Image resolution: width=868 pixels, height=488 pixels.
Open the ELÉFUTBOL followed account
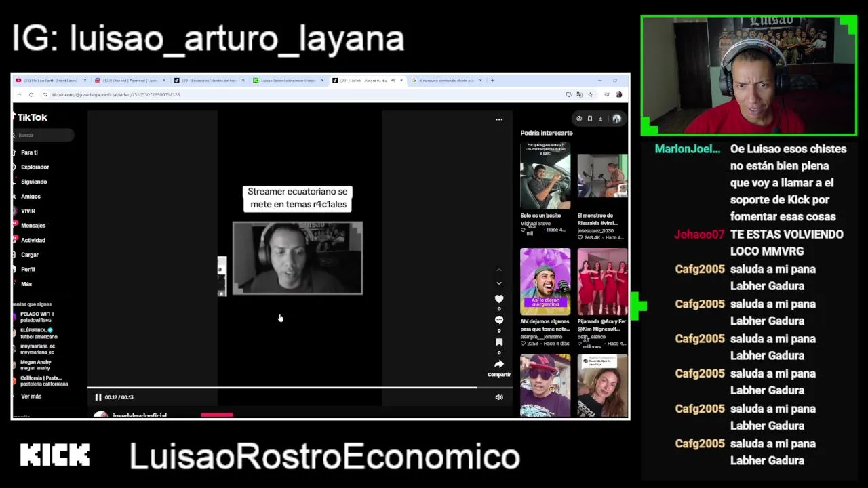point(36,333)
